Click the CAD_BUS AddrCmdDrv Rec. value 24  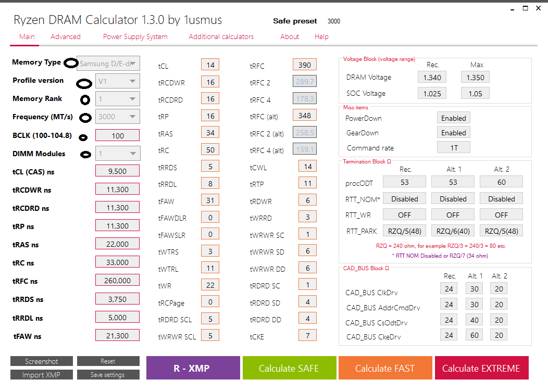[449, 305]
